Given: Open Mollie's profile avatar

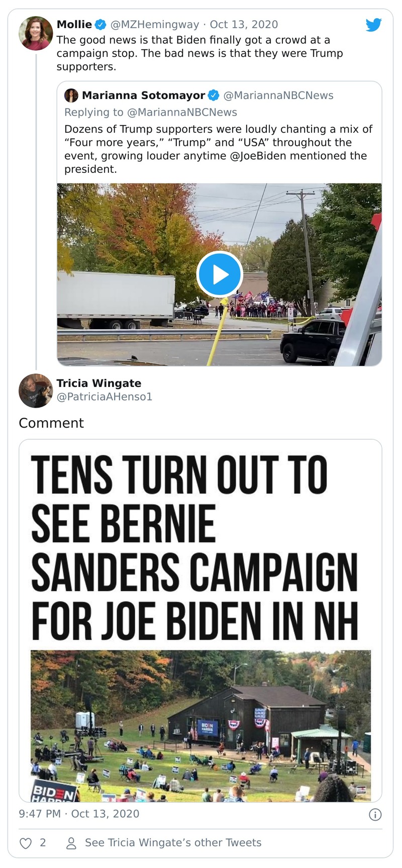Looking at the screenshot, I should (36, 33).
